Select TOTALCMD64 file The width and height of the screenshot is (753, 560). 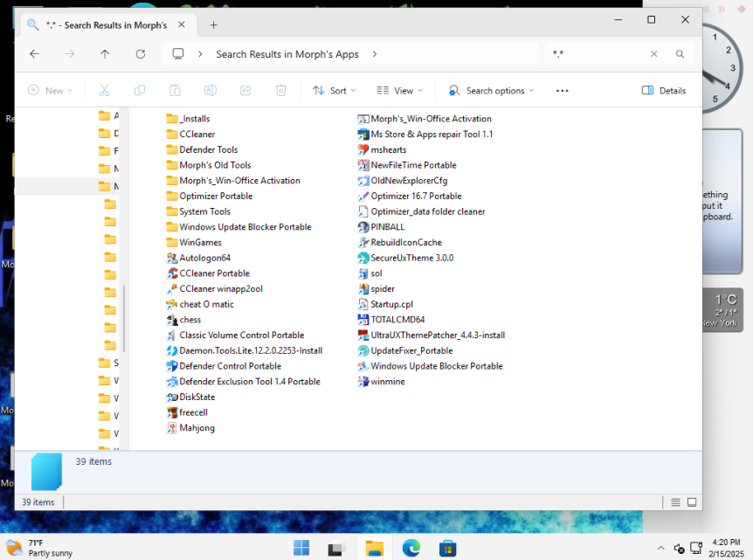point(391,320)
